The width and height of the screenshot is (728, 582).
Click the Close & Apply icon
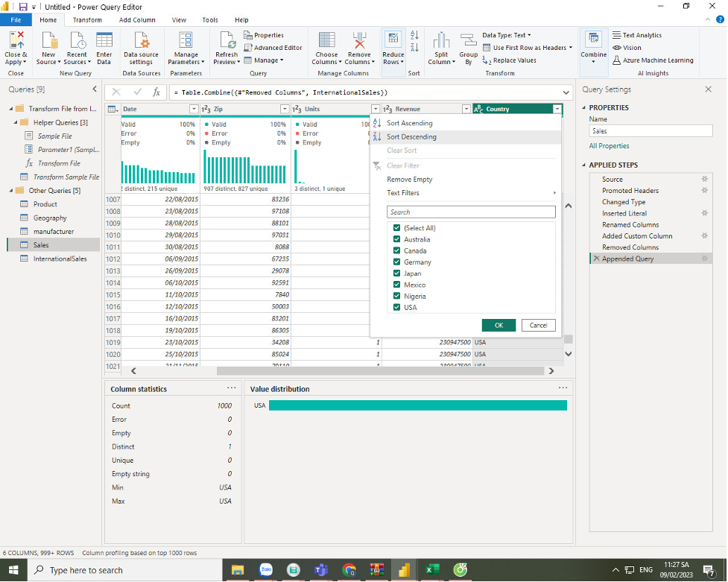[16, 41]
